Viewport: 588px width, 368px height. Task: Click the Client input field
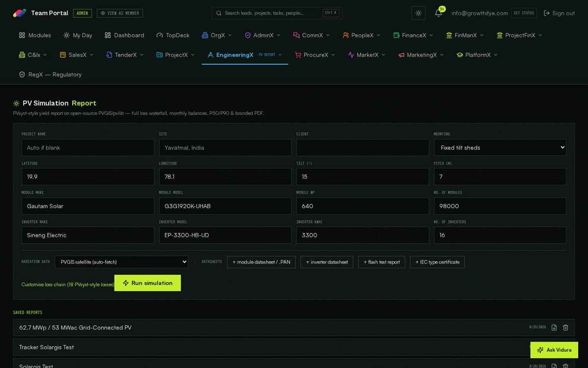click(x=363, y=148)
